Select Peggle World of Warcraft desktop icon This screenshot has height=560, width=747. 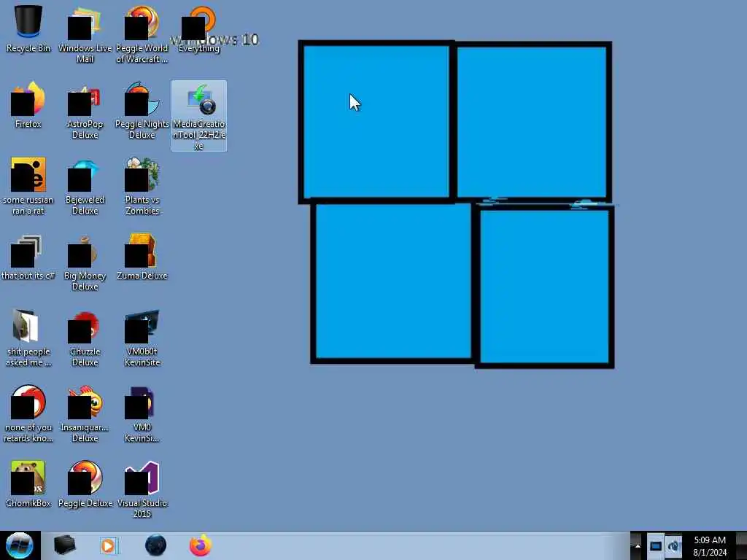tap(142, 34)
